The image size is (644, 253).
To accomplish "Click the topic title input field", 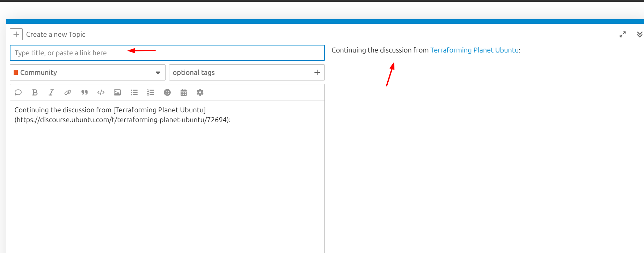I will [167, 53].
